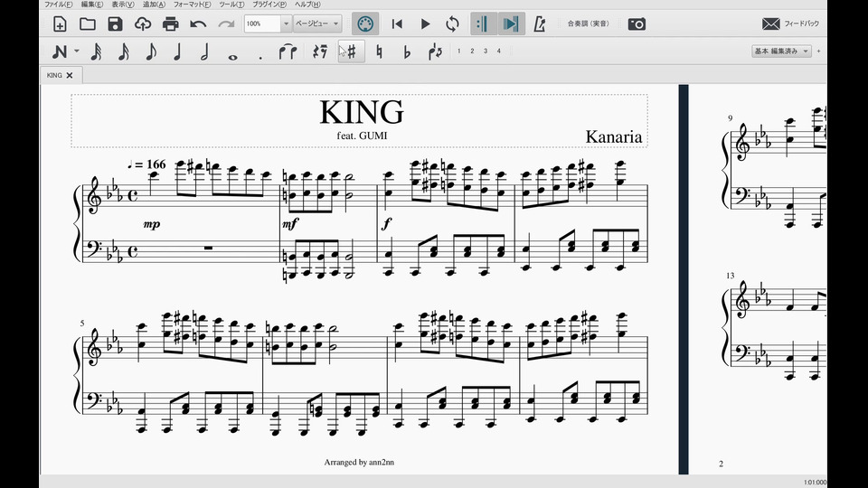Click the 100% zoom field
The image size is (868, 488).
263,23
